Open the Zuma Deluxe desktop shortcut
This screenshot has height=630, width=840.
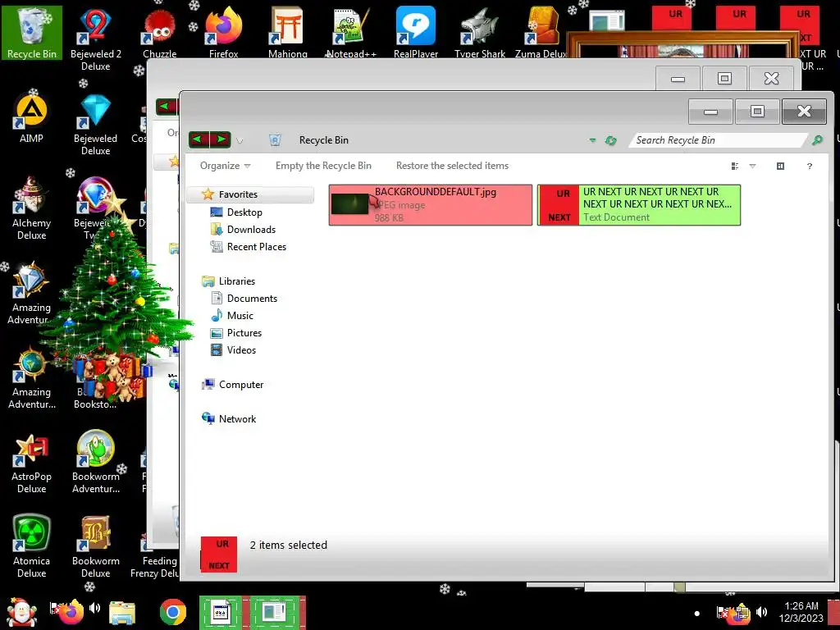tap(542, 32)
